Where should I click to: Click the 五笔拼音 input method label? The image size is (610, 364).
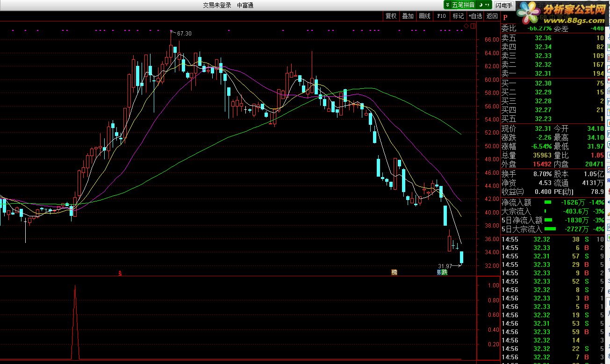pyautogui.click(x=463, y=5)
